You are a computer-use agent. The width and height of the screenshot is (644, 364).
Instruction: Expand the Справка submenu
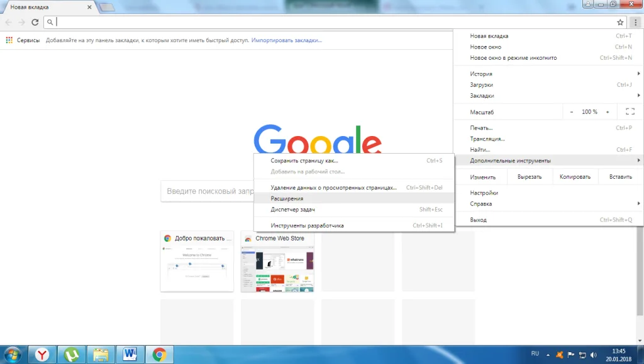548,203
